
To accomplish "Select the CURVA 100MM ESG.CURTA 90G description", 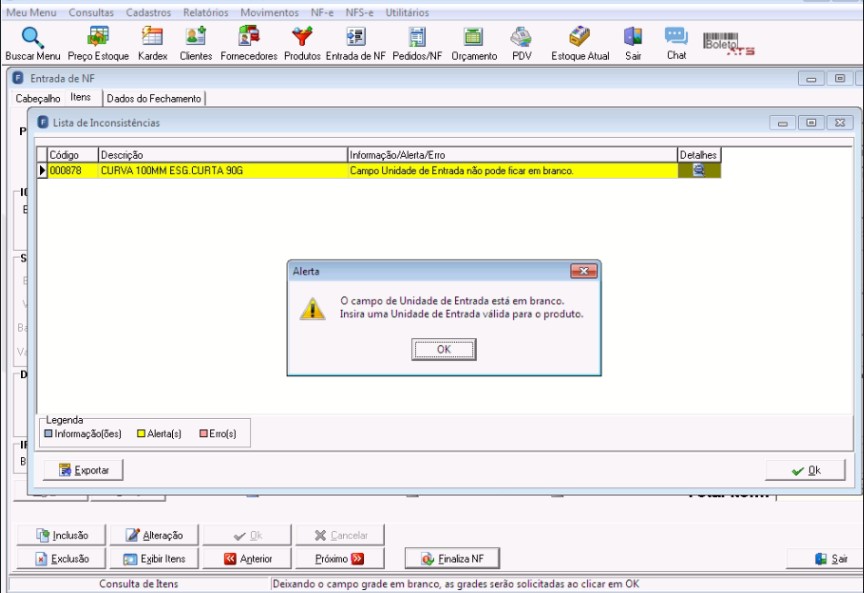I will coord(223,171).
